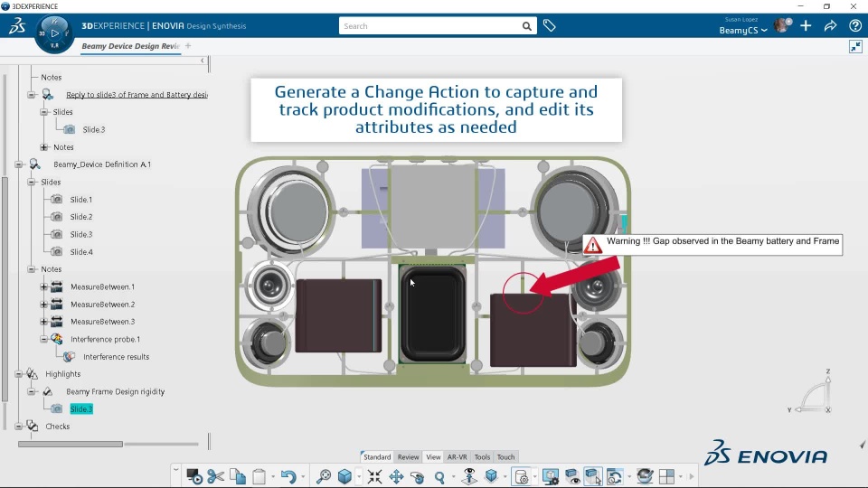The width and height of the screenshot is (868, 488).
Task: Open dropdown arrow next to Undo
Action: point(303,476)
